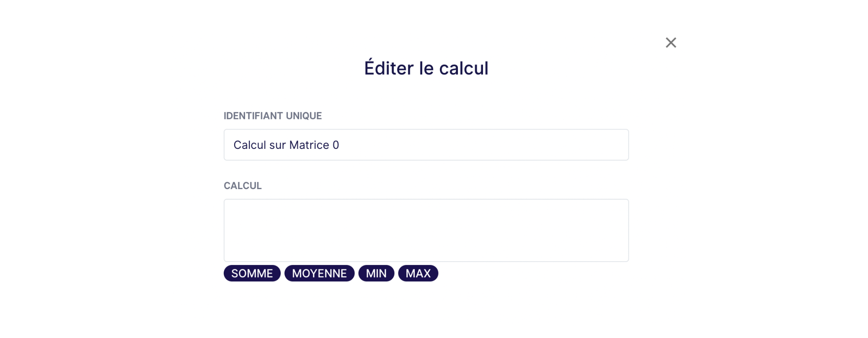Click the CALCUL field label
Image resolution: width=868 pixels, height=338 pixels.
243,186
